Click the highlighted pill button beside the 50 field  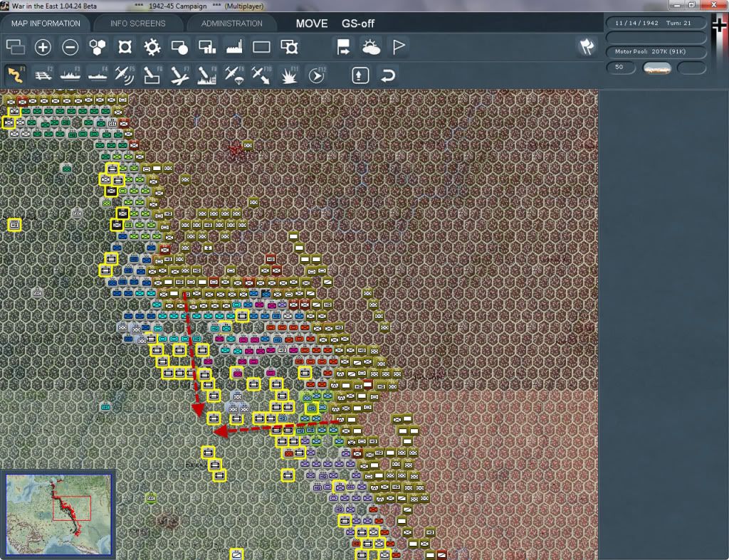coord(656,68)
